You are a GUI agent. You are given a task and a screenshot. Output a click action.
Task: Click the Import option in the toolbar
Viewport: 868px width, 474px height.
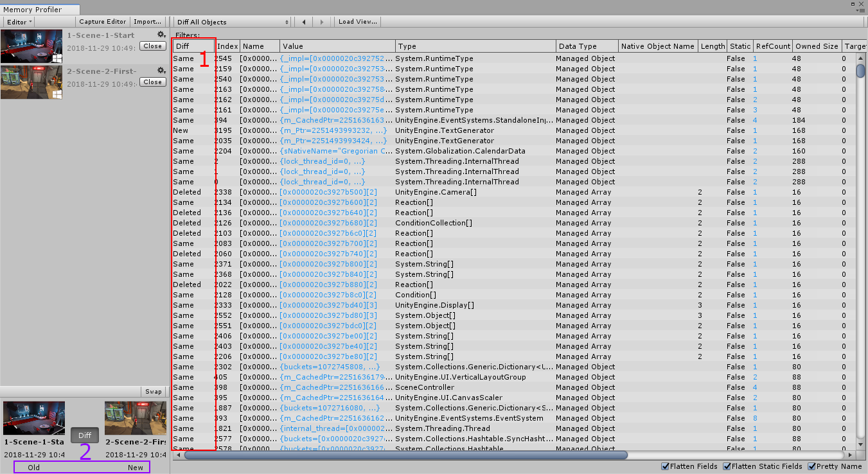147,21
